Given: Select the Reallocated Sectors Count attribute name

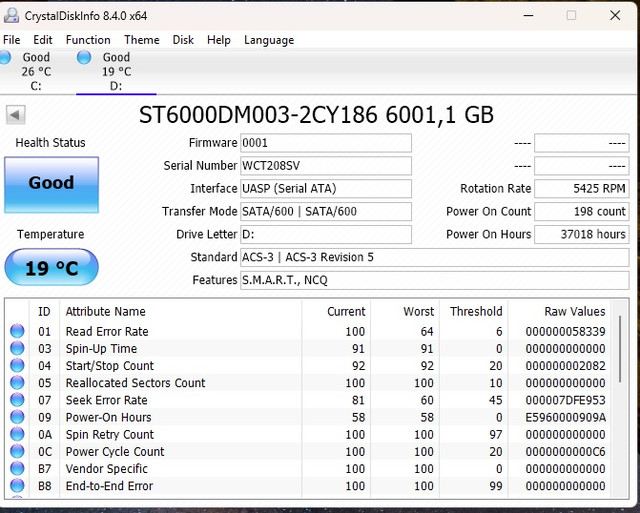Looking at the screenshot, I should pyautogui.click(x=136, y=383).
